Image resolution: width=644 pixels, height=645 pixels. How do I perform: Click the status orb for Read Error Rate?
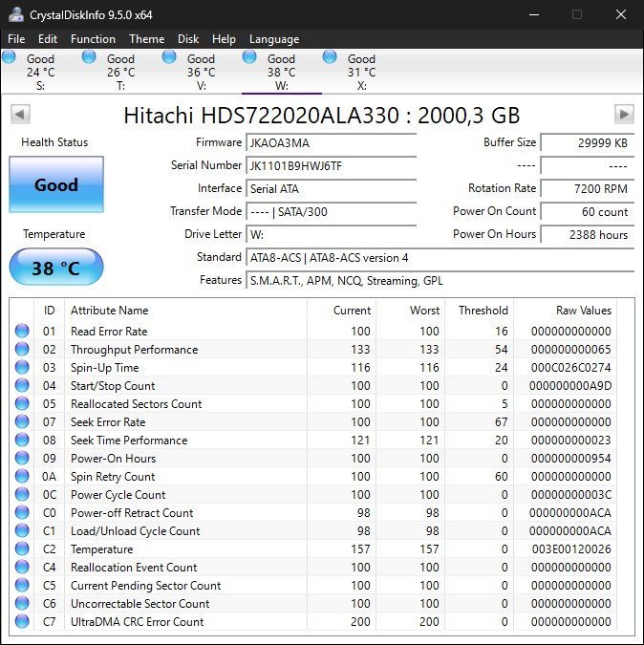pos(22,332)
